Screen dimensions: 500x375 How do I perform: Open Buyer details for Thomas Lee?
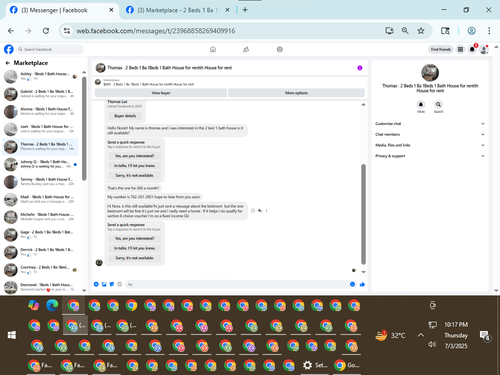[125, 116]
